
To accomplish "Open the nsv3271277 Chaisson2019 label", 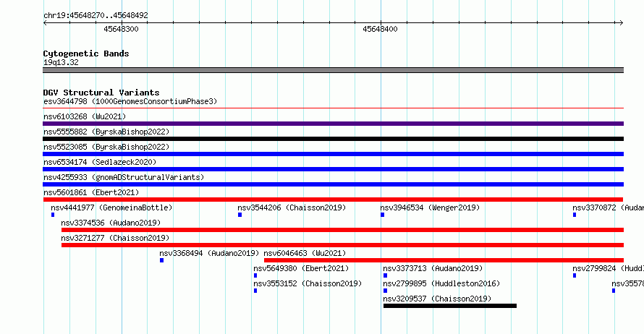I will (x=115, y=238).
